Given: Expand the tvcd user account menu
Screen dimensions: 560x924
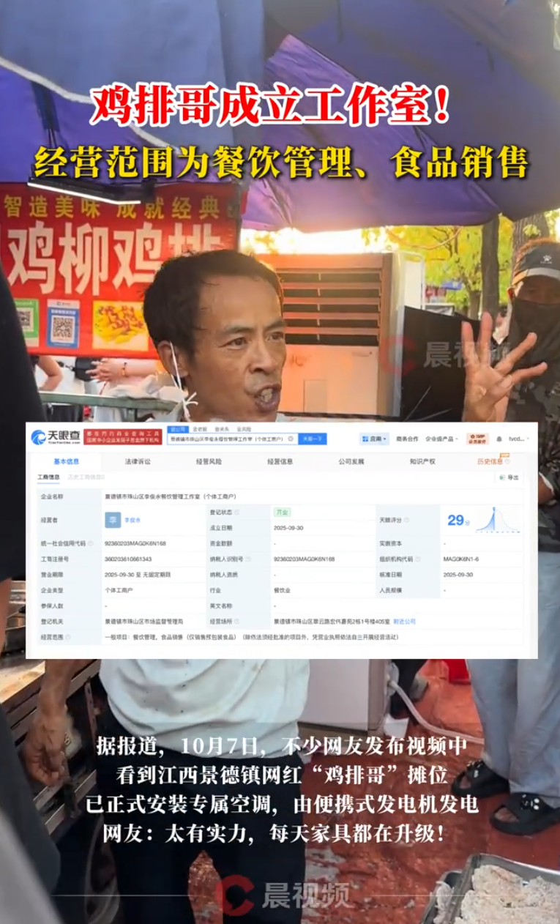Looking at the screenshot, I should [518, 439].
